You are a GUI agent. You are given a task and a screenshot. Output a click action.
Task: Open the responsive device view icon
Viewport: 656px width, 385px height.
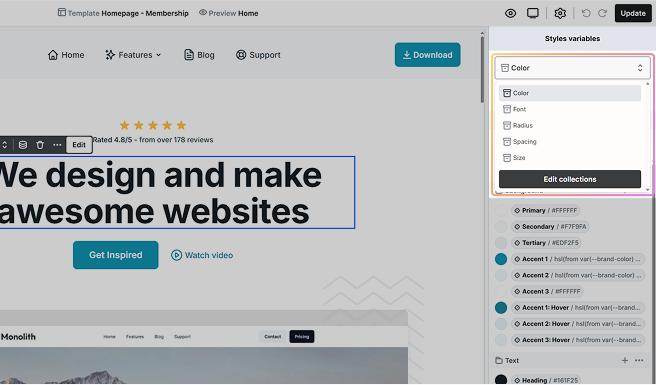coord(533,13)
